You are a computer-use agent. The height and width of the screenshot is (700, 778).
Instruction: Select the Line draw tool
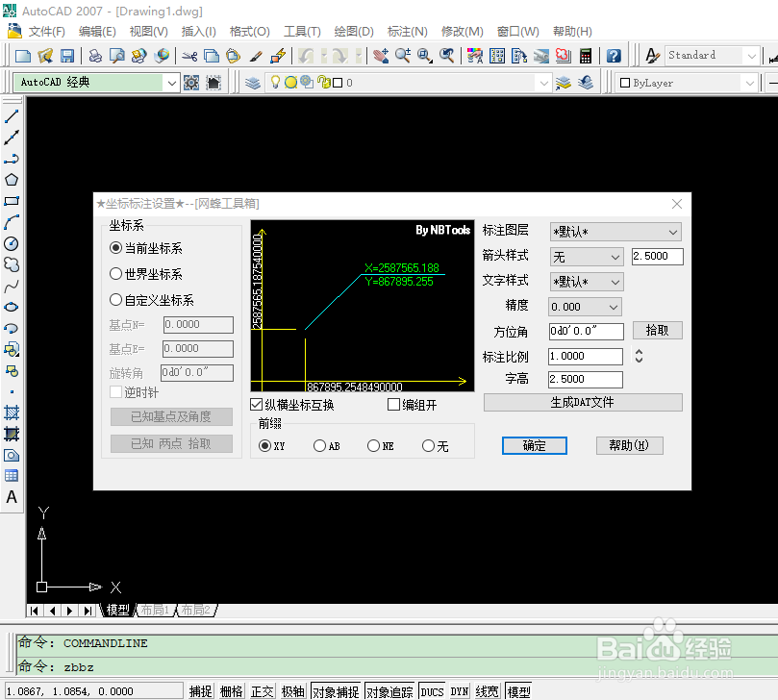click(x=12, y=116)
